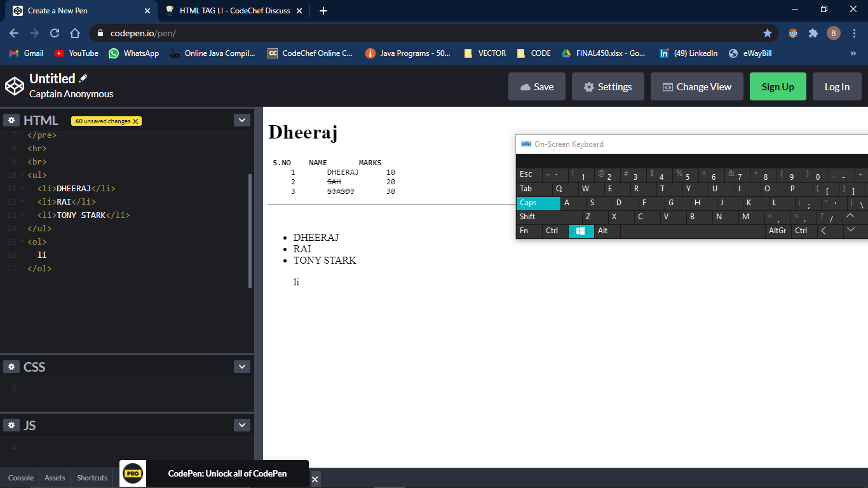This screenshot has height=488, width=868.
Task: Click the PRO badge in the banner
Action: pyautogui.click(x=132, y=473)
